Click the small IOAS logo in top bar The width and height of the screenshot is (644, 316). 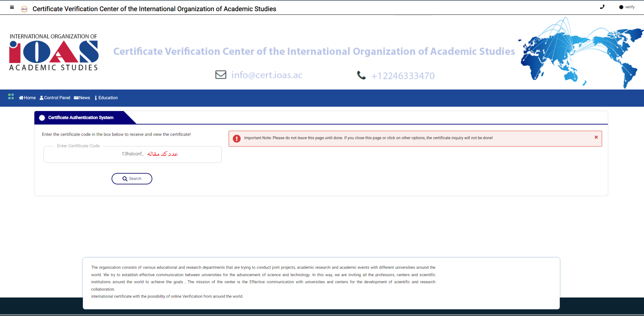point(24,9)
